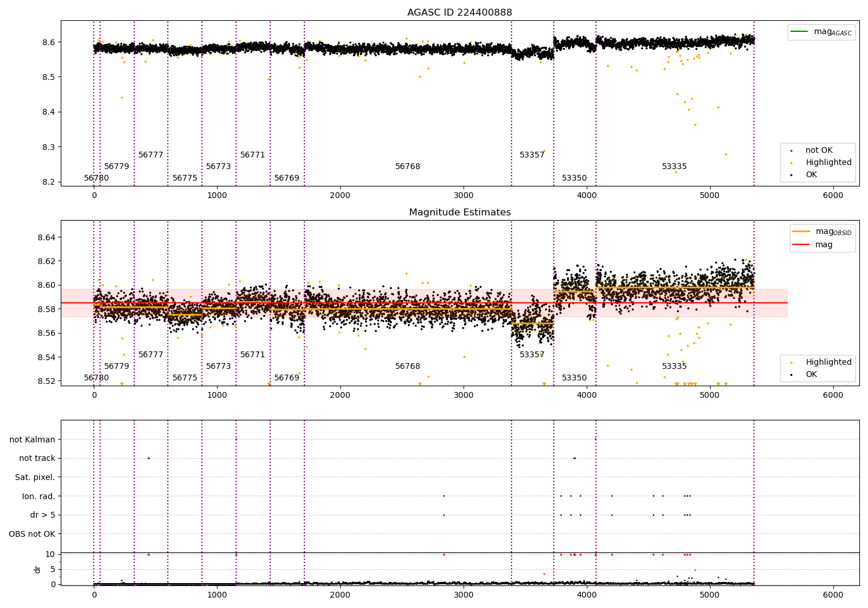Click y-axis tick 8.64 on middle plot
868x608 pixels.
[x=46, y=238]
